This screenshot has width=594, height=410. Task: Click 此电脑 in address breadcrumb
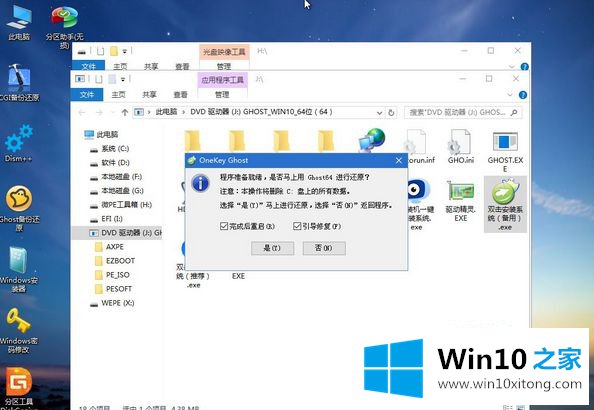pyautogui.click(x=166, y=112)
